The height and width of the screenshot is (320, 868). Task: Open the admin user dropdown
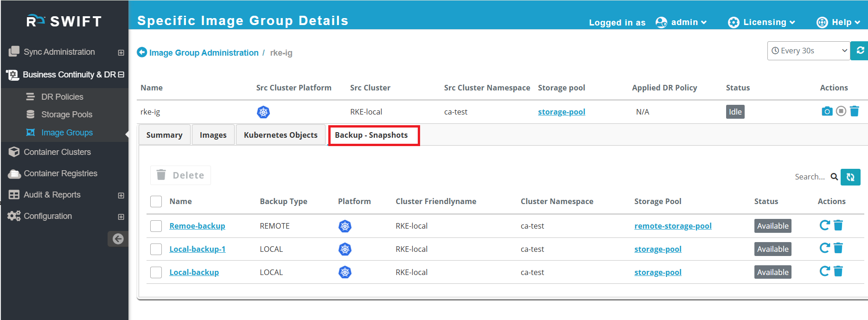[x=681, y=22]
